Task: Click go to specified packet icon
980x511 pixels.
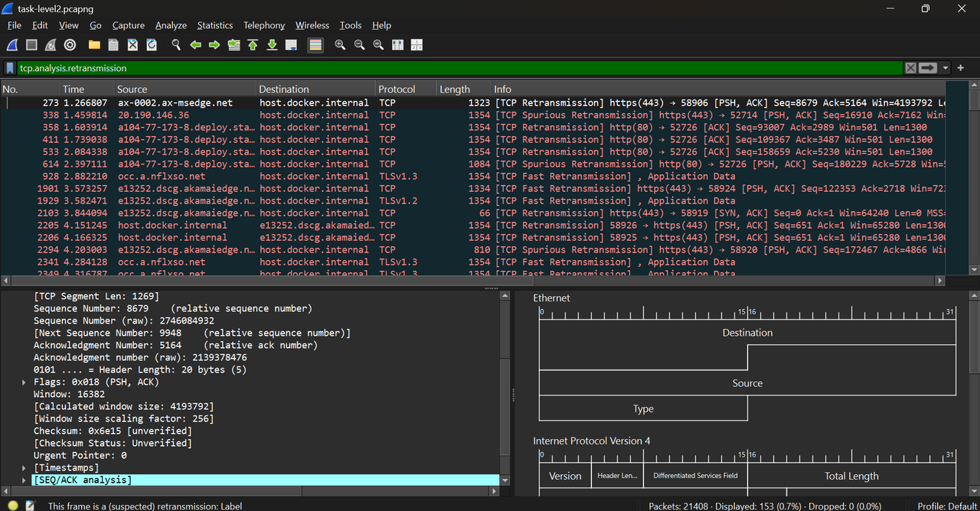Action: point(234,45)
